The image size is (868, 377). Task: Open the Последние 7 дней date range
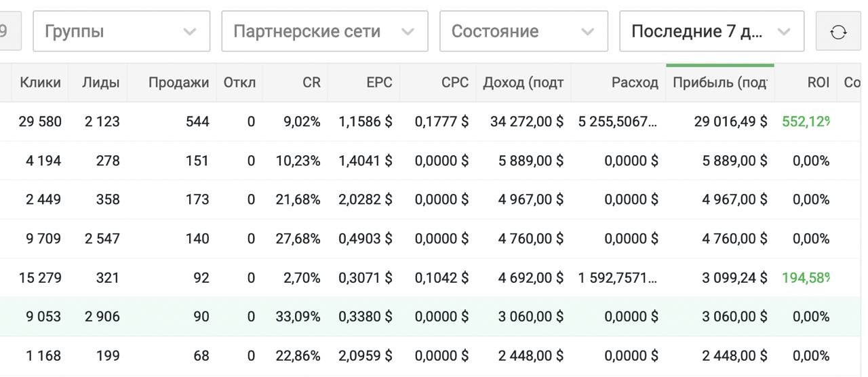(711, 31)
